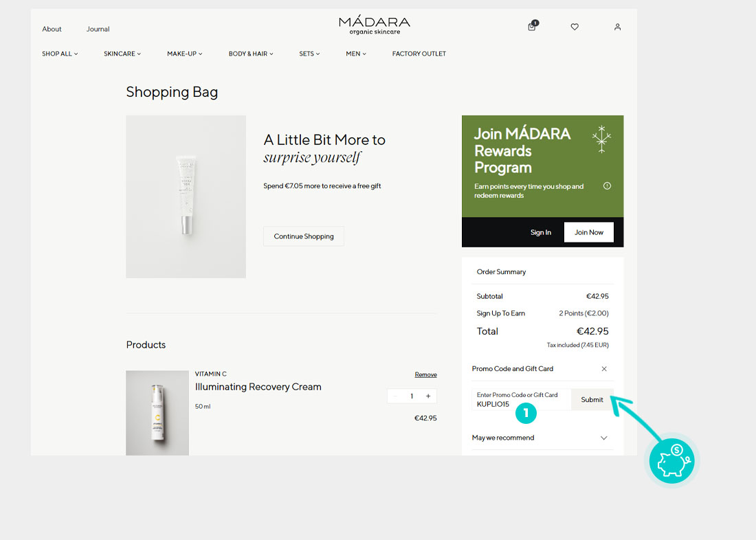Decrease product quantity with minus icon
Image resolution: width=756 pixels, height=540 pixels.
(x=395, y=396)
